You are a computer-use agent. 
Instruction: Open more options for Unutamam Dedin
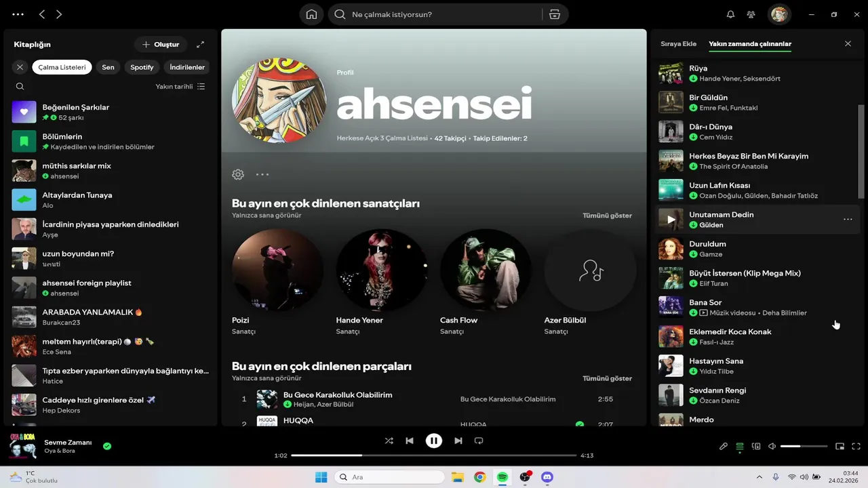click(848, 220)
